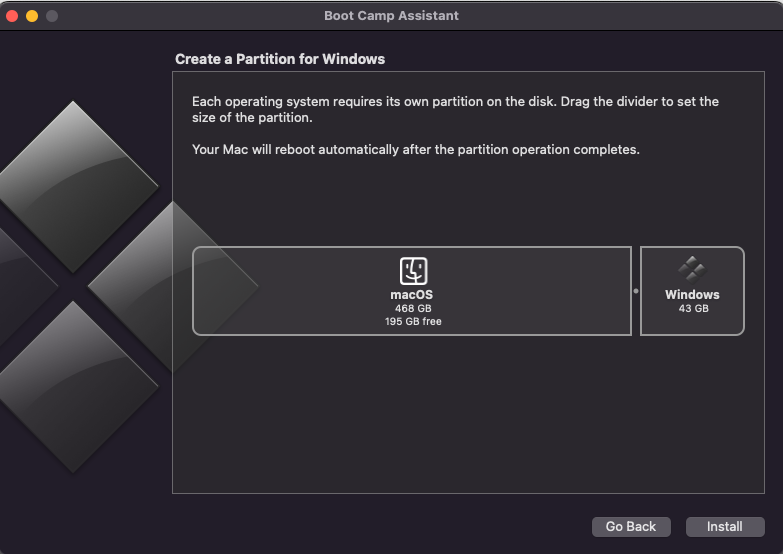
Task: Click the Windows partition label
Action: (692, 295)
